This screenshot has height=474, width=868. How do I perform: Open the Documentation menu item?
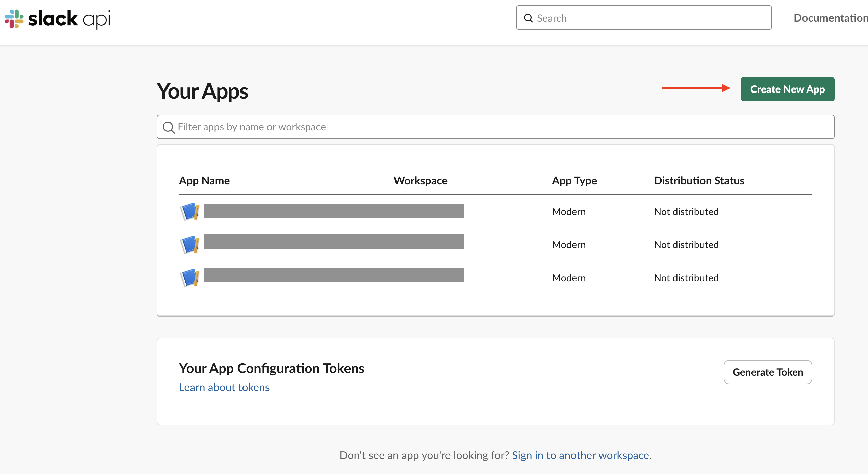tap(830, 18)
